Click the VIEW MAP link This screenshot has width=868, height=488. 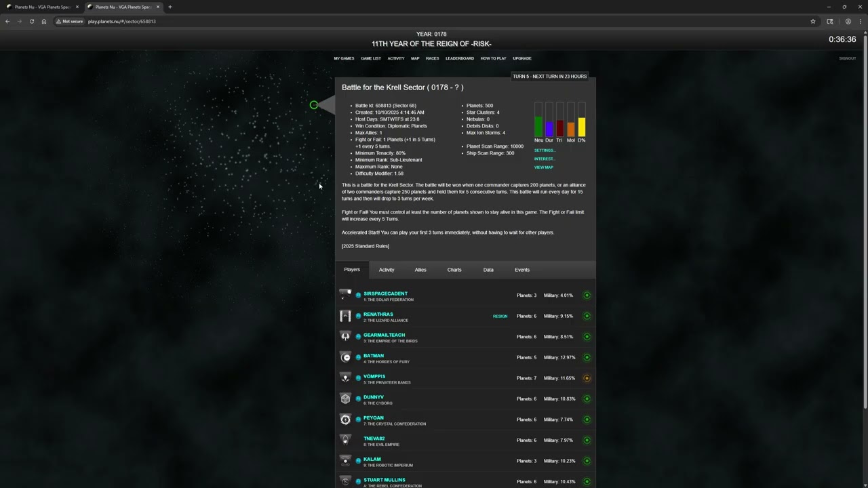tap(544, 167)
